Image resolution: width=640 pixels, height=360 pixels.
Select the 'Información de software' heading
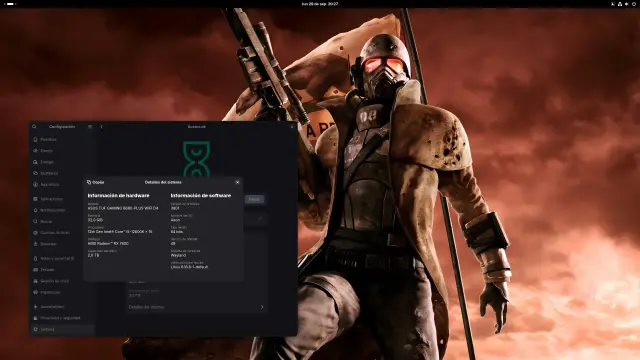200,196
